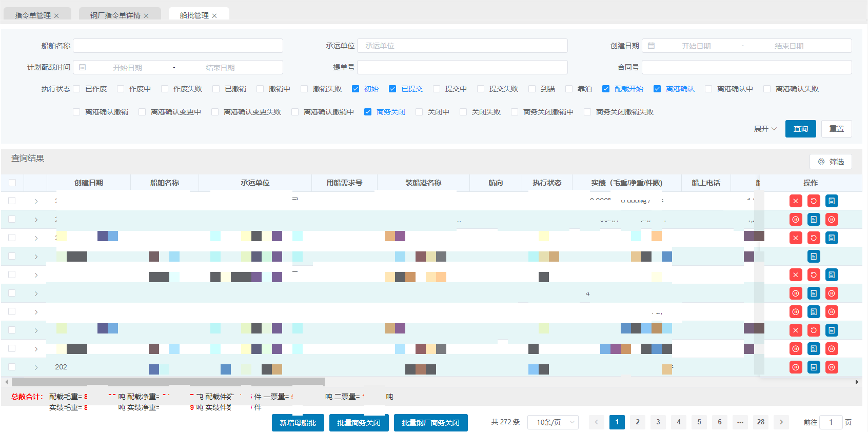Click the right pause icon in the 202 row
The image size is (868, 432).
tap(832, 367)
